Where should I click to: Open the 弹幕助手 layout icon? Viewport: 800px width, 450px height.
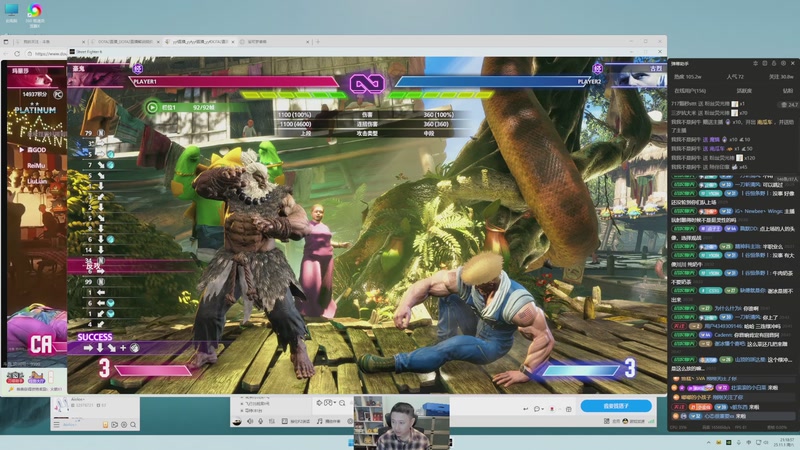pos(765,63)
